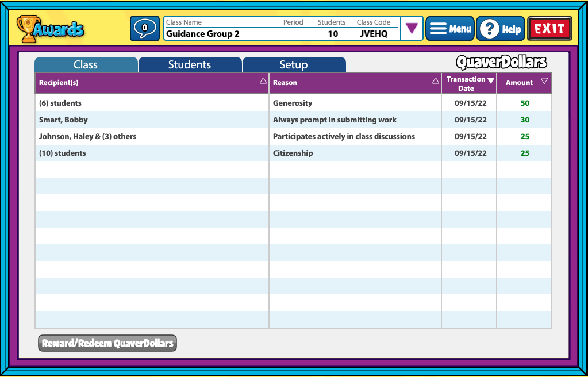Click the QuaverDollars title

[x=501, y=62]
